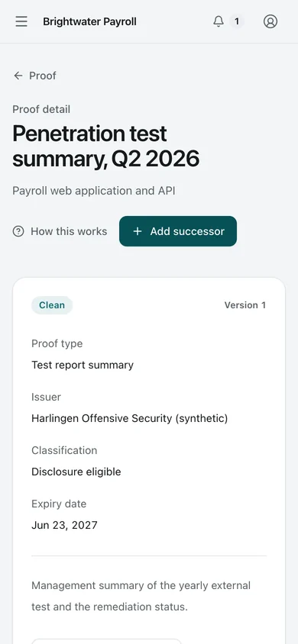Select the Disclosure eligible classification value
Image resolution: width=298 pixels, height=644 pixels.
(x=76, y=472)
